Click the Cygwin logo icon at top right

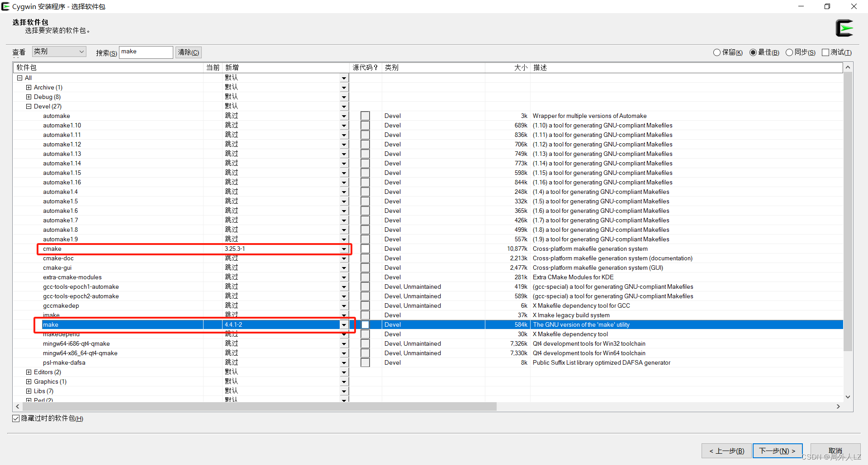[x=844, y=28]
